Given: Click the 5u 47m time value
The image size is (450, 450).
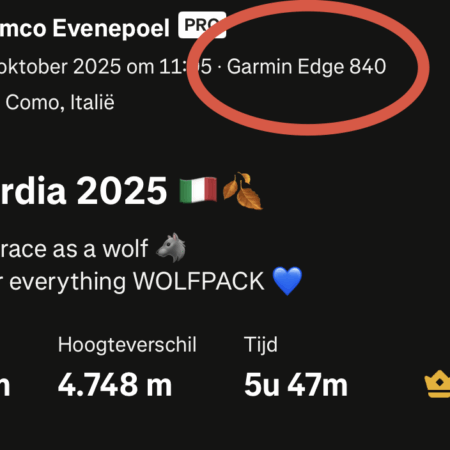Looking at the screenshot, I should [x=296, y=385].
